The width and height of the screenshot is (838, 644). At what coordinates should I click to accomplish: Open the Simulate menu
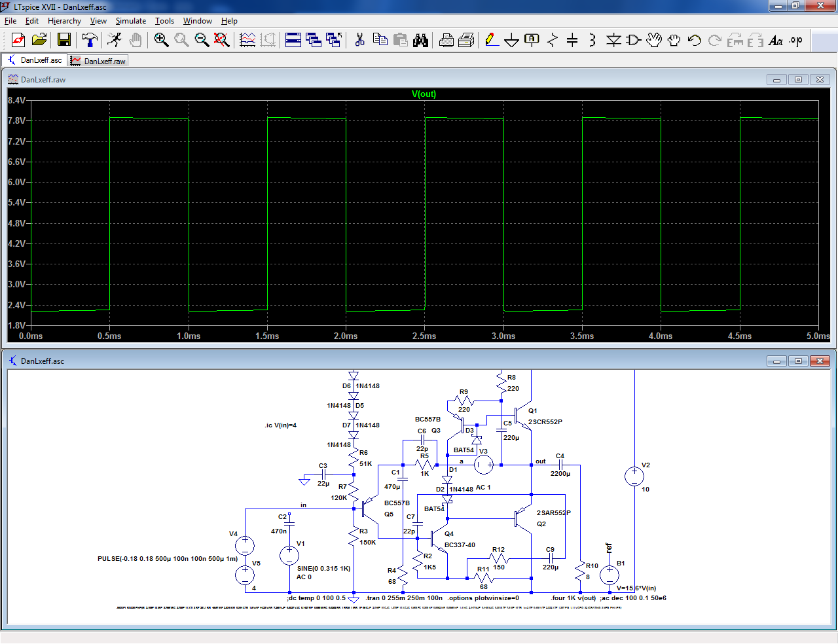click(x=131, y=21)
